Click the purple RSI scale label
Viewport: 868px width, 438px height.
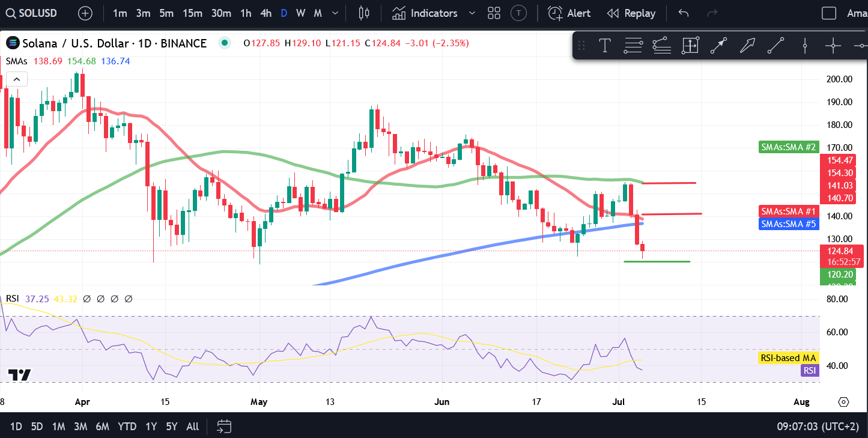810,371
